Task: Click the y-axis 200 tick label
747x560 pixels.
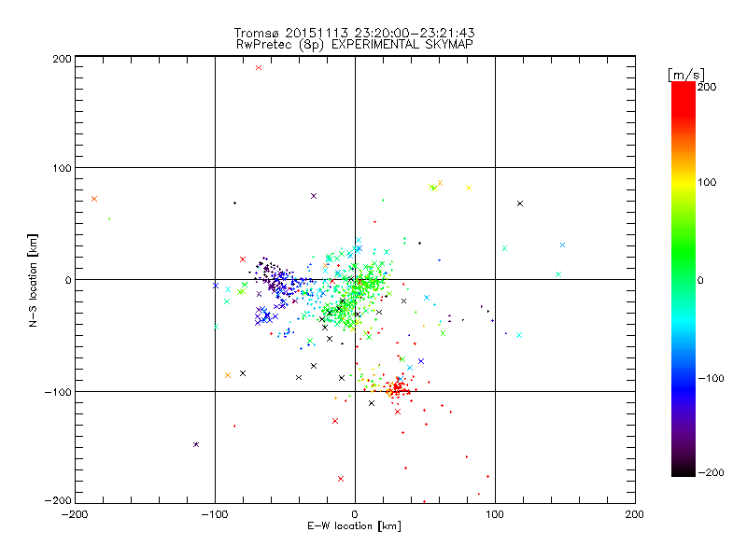Action: tap(62, 59)
